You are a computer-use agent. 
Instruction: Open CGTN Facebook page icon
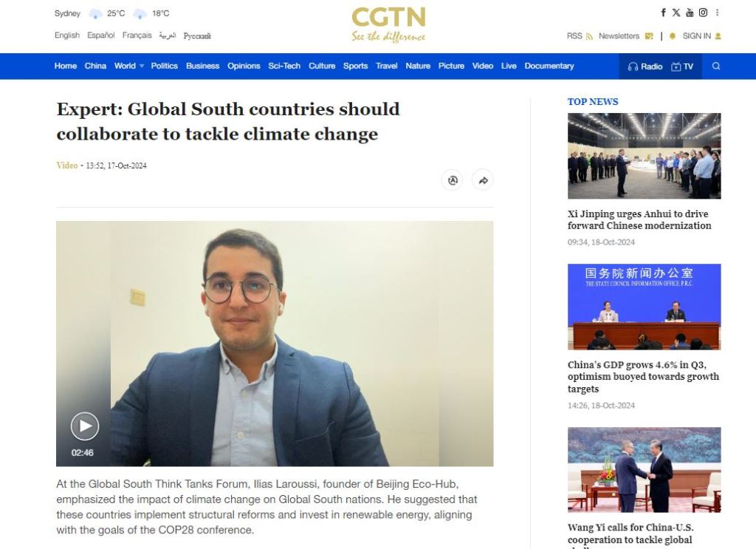click(x=664, y=13)
